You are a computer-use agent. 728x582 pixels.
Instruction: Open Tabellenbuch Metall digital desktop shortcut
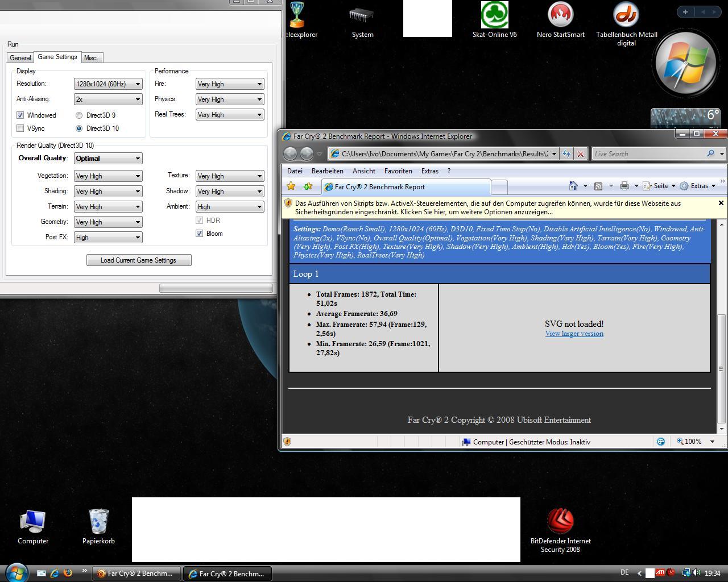(x=626, y=24)
